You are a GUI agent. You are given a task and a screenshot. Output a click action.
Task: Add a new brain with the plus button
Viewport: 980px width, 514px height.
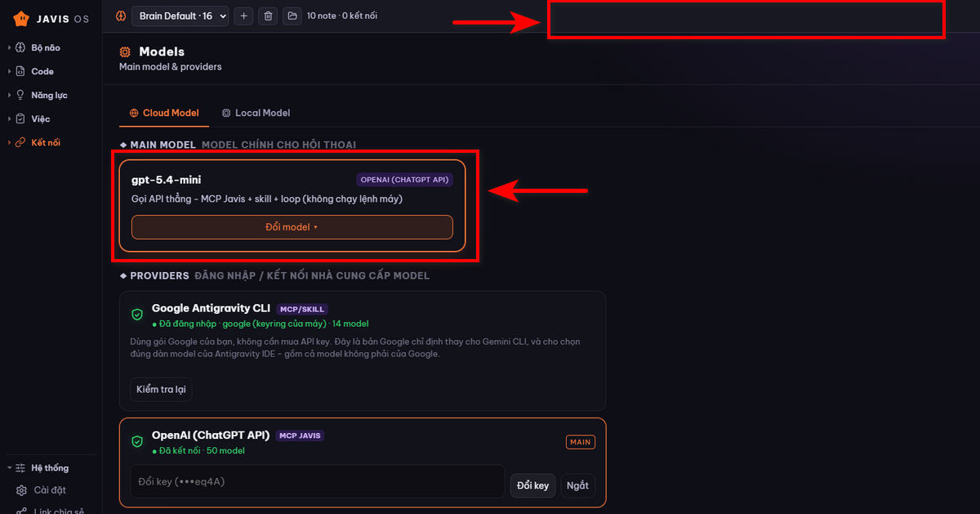click(243, 16)
